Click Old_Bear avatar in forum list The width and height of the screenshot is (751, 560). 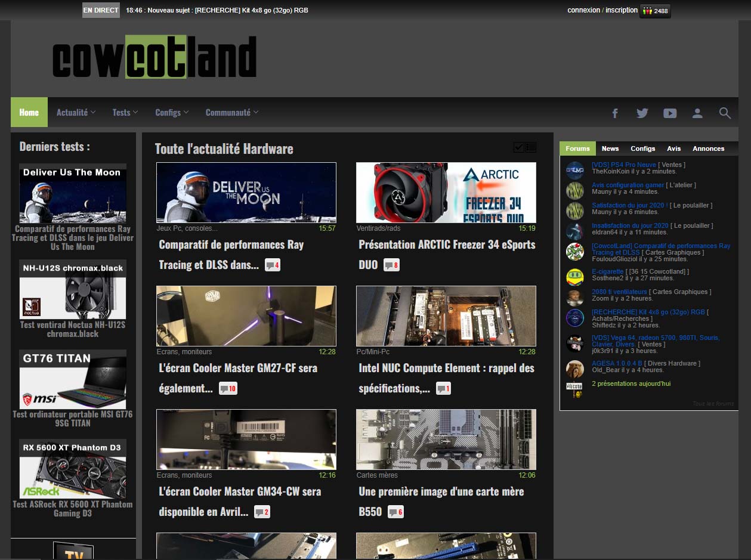(x=575, y=369)
